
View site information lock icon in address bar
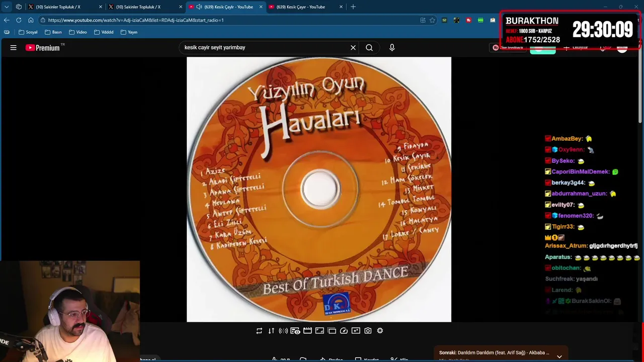pos(43,20)
